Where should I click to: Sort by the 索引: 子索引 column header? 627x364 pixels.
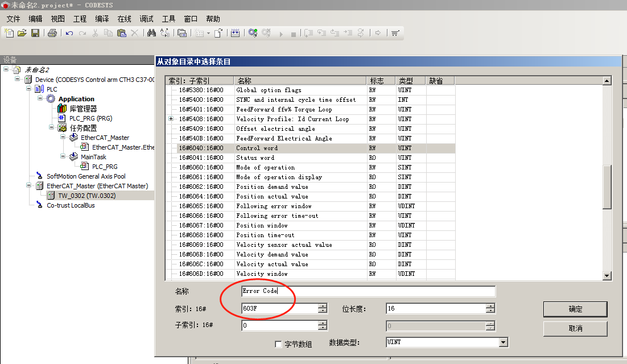200,81
